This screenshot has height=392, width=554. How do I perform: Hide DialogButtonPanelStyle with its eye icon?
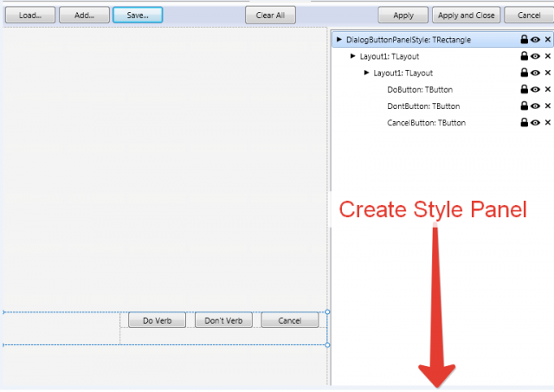(x=535, y=40)
